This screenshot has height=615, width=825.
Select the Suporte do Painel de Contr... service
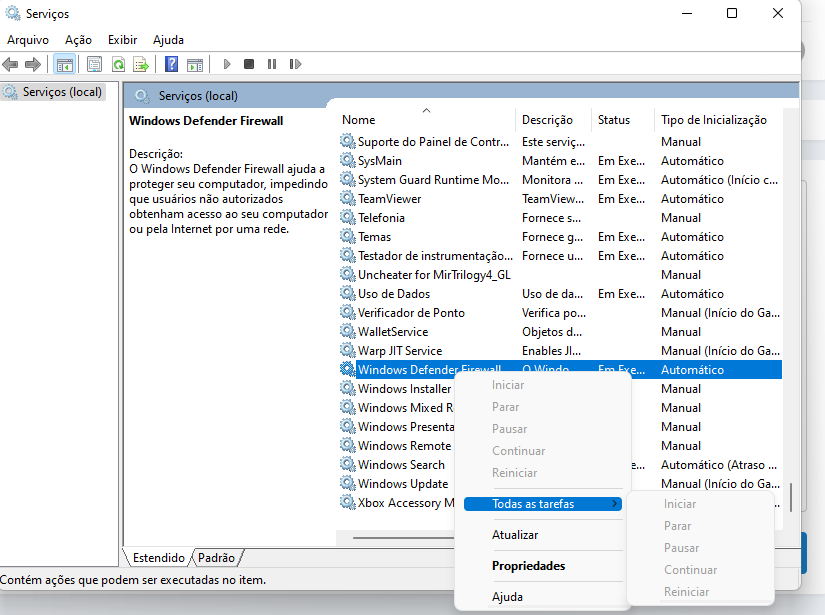tap(560, 142)
